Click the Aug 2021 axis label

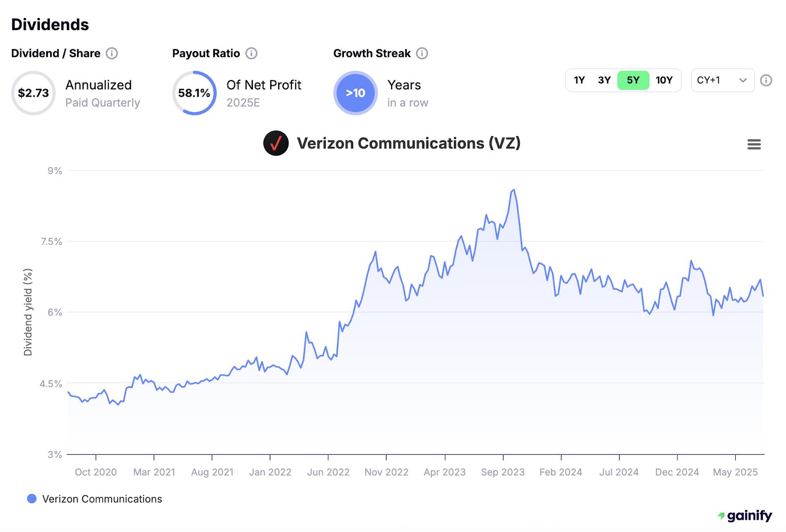point(212,472)
